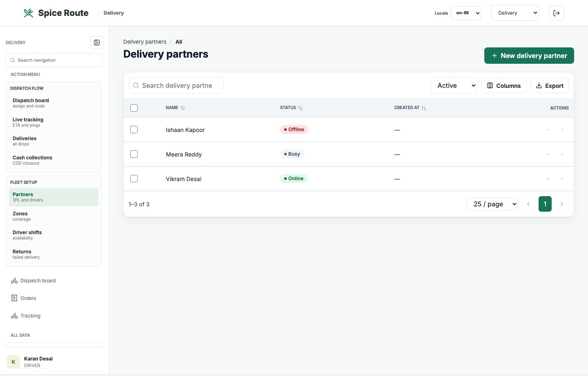Check the Meera Reddy row checkbox
Image resolution: width=588 pixels, height=376 pixels.
tap(134, 154)
